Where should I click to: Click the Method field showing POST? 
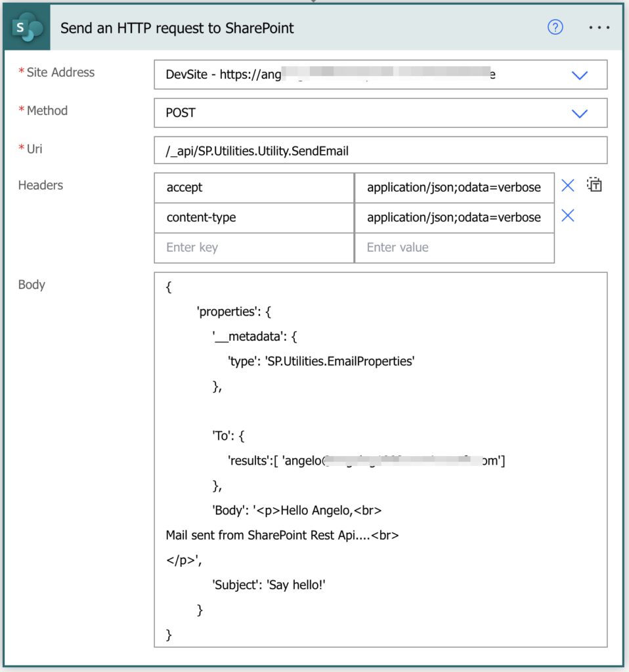pyautogui.click(x=380, y=113)
